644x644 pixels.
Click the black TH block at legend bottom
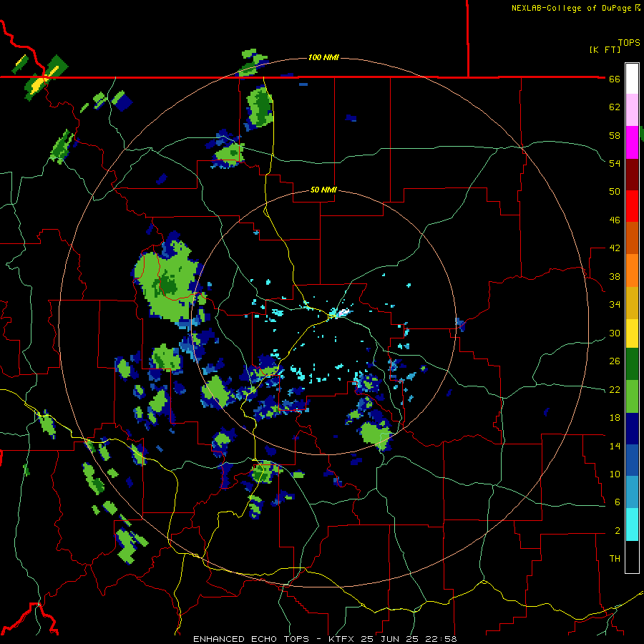[x=632, y=557]
